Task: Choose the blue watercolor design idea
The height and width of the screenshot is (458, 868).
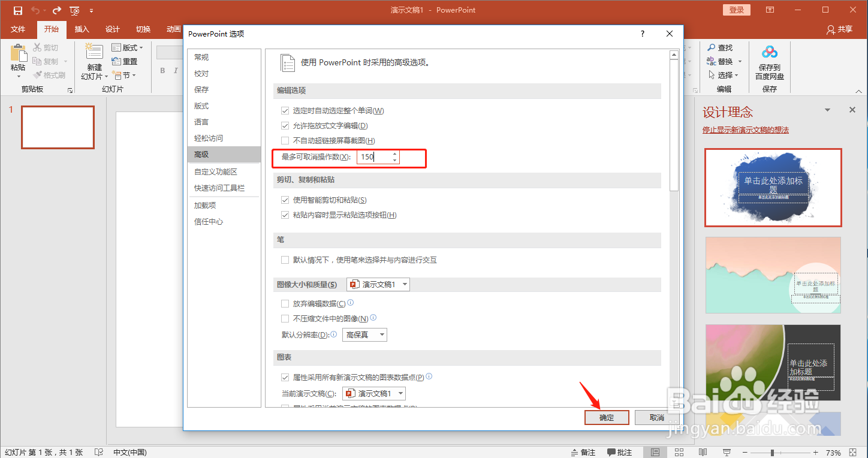Action: pos(773,188)
